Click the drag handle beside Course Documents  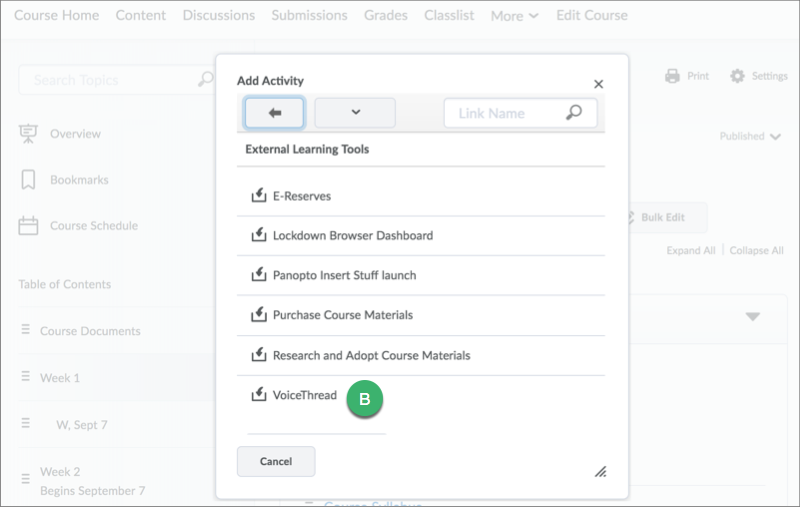(x=26, y=329)
